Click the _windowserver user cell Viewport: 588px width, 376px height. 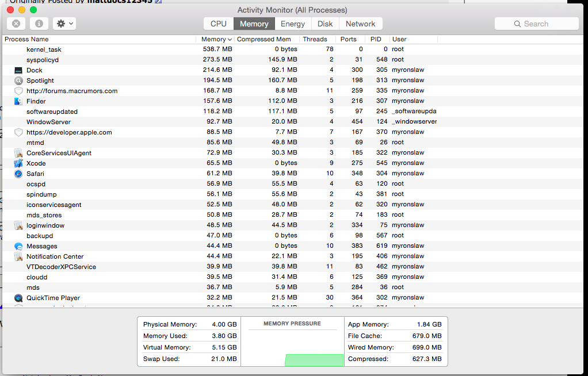click(414, 122)
